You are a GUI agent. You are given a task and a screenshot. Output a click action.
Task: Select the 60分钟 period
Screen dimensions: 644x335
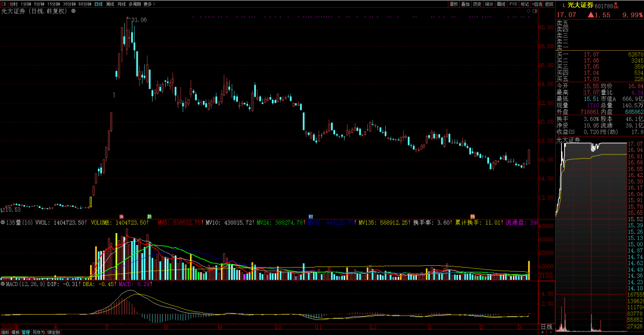pyautogui.click(x=85, y=4)
